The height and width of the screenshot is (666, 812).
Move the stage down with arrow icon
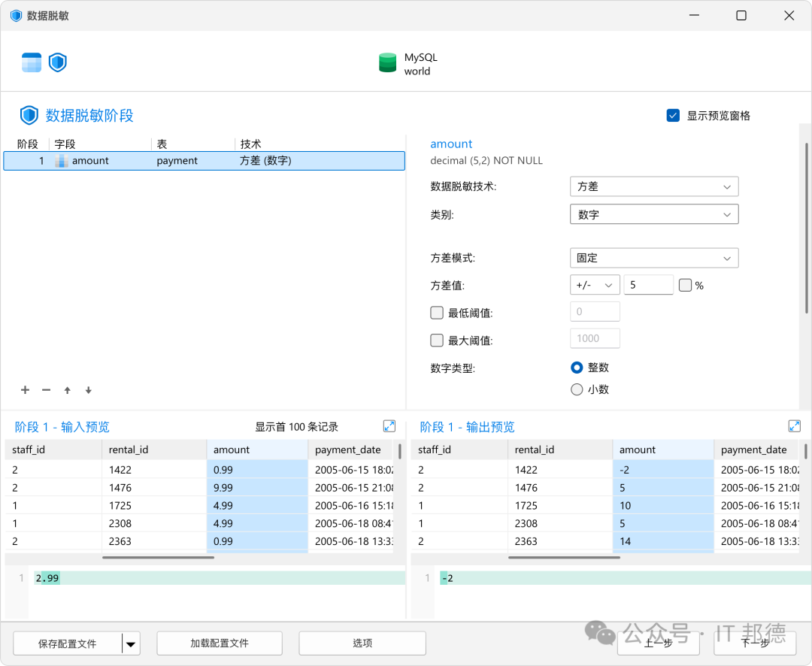point(89,390)
